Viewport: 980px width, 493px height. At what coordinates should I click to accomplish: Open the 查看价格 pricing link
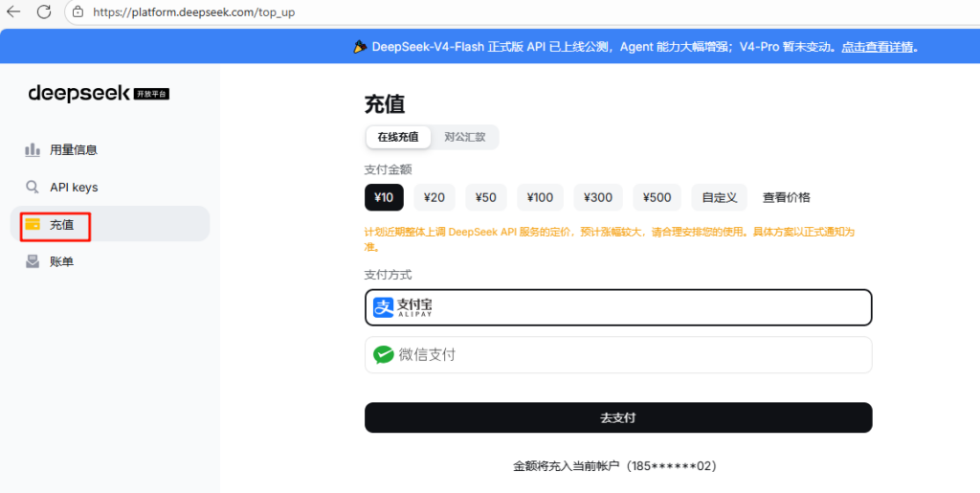tap(787, 197)
